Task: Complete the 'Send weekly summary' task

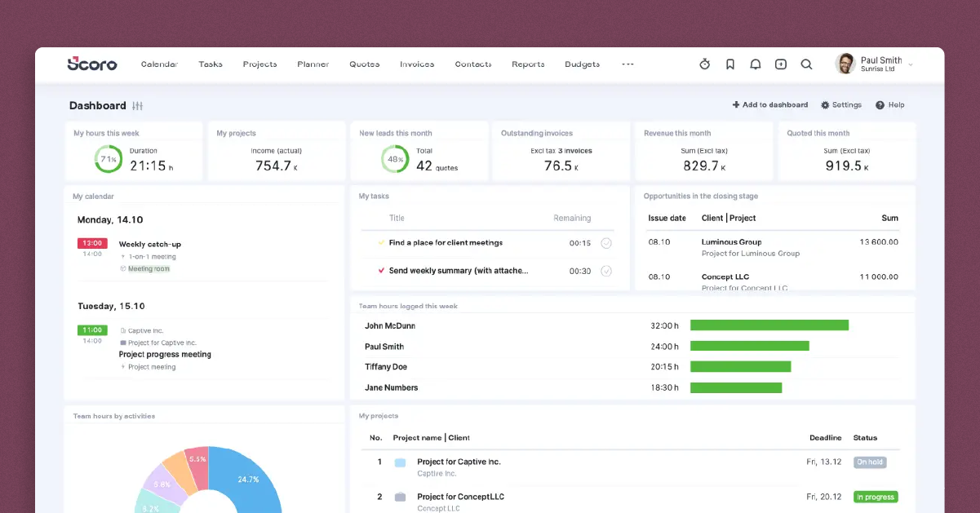Action: [x=605, y=271]
